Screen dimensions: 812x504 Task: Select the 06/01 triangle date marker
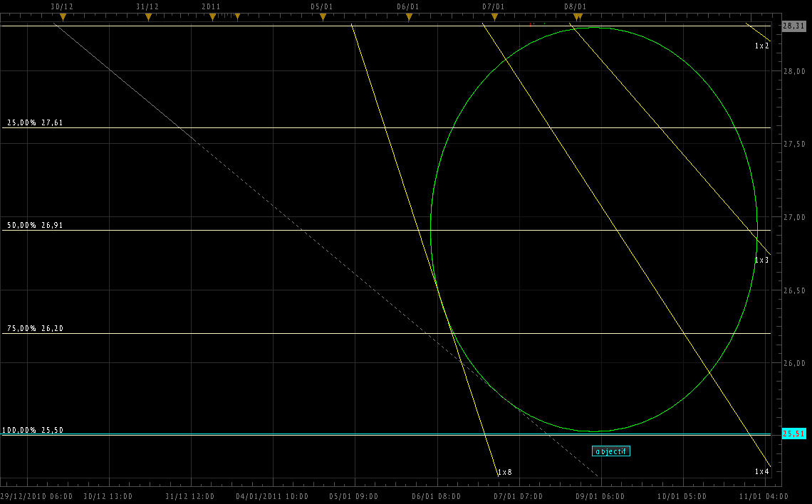pyautogui.click(x=409, y=16)
